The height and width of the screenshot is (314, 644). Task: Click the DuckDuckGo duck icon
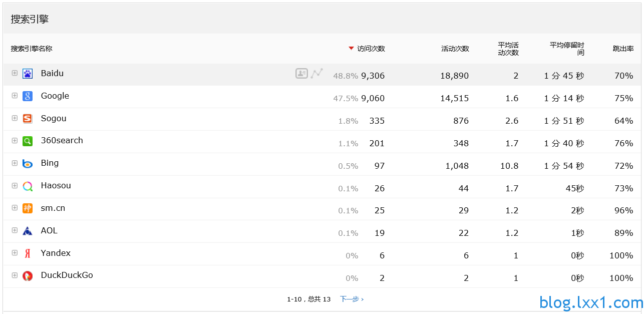[x=28, y=275]
